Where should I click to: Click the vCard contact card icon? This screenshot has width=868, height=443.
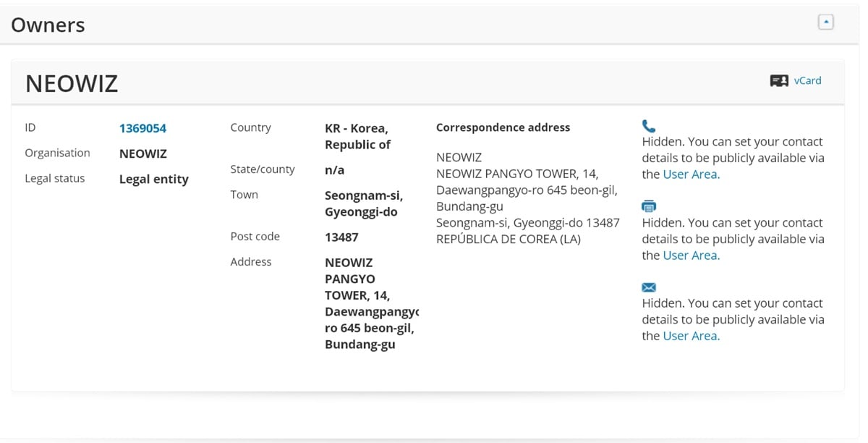(x=779, y=81)
